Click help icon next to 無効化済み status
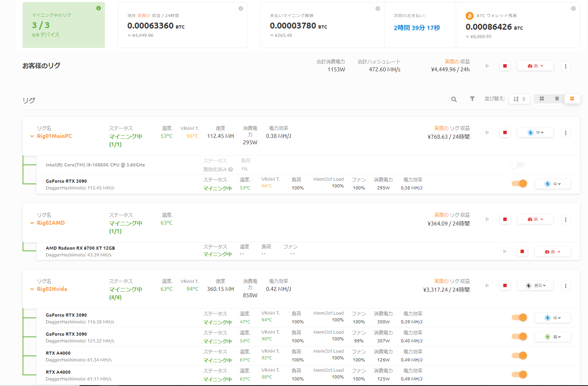Screen dimensions: 588x386 [x=230, y=170]
